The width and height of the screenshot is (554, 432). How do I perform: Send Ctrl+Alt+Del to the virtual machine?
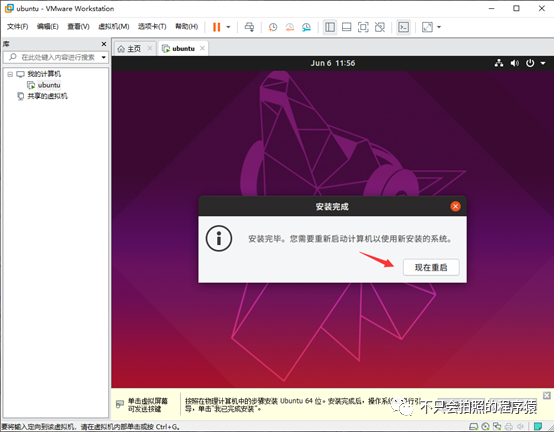249,27
